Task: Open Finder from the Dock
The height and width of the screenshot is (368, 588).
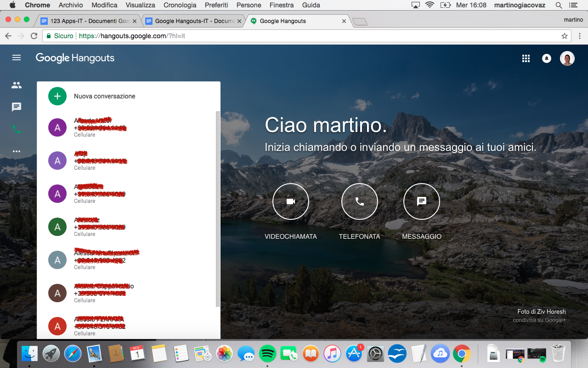Action: (29, 354)
